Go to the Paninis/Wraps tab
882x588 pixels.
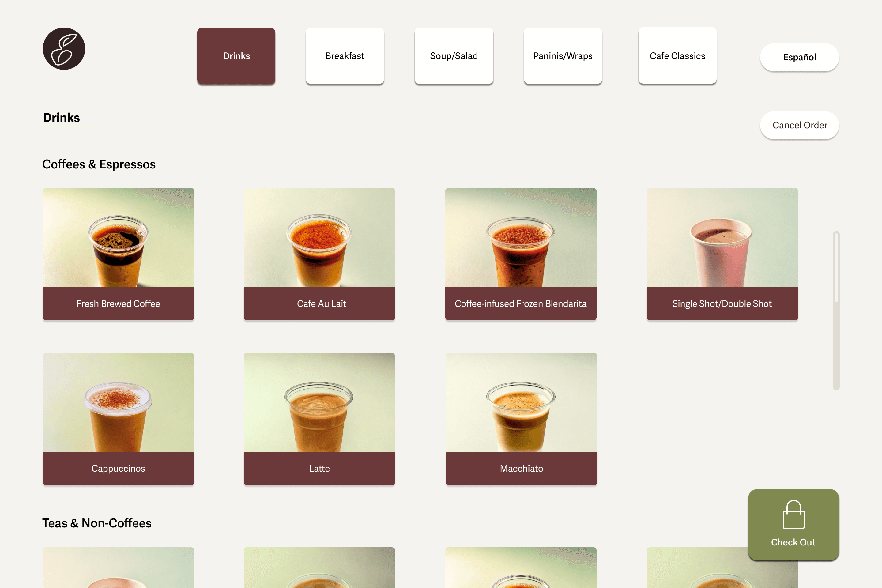(x=563, y=56)
